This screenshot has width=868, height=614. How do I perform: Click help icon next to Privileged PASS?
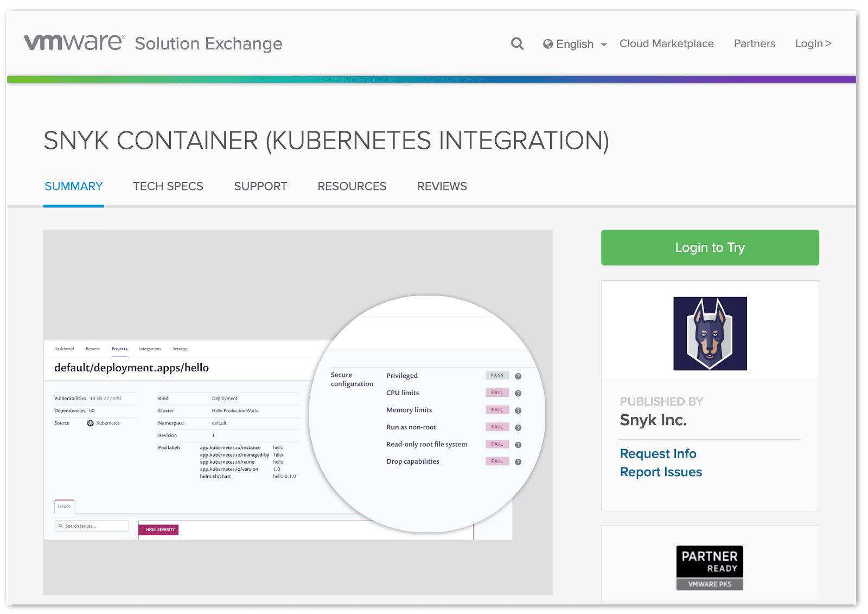[x=518, y=376]
